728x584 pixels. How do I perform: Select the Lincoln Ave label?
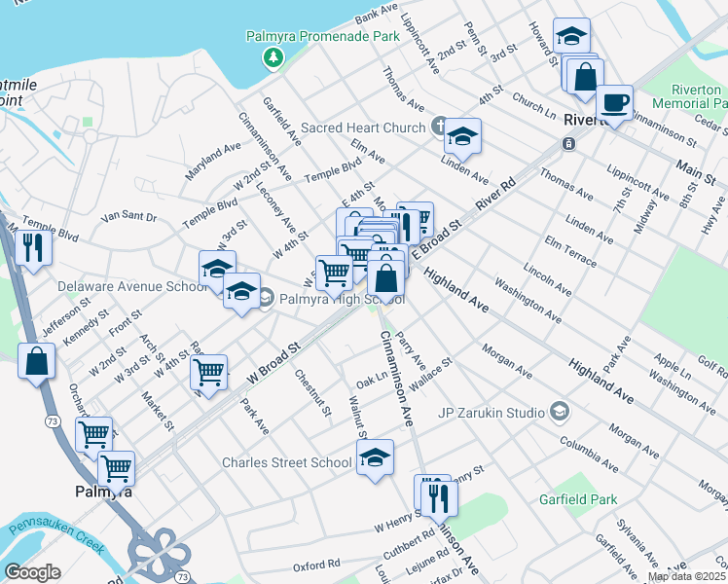(x=547, y=279)
